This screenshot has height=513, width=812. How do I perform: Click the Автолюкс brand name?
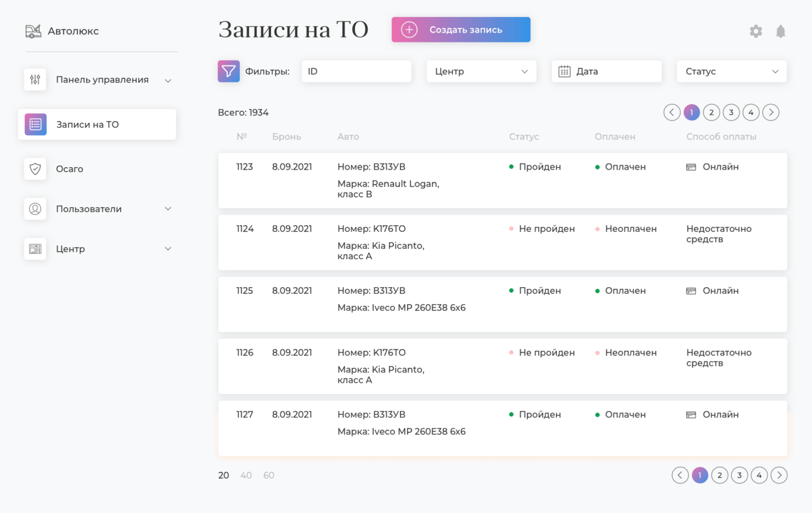pos(73,31)
